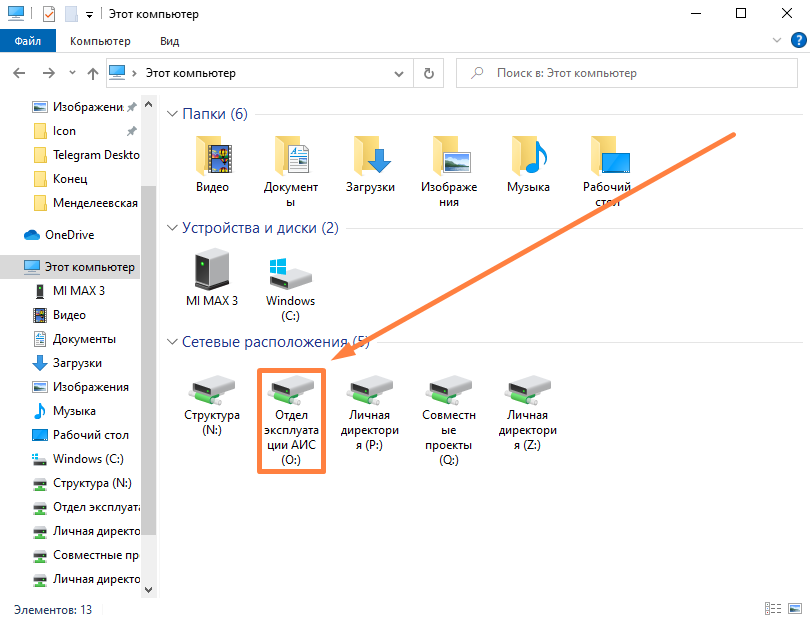Click the refresh button near address bar
This screenshot has width=811, height=620.
click(x=428, y=73)
